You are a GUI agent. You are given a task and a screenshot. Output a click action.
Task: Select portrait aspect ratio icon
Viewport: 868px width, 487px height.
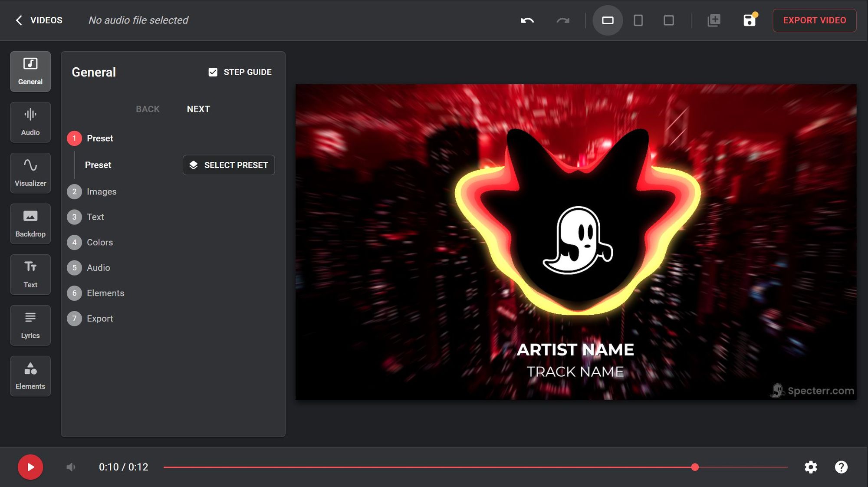click(x=638, y=20)
